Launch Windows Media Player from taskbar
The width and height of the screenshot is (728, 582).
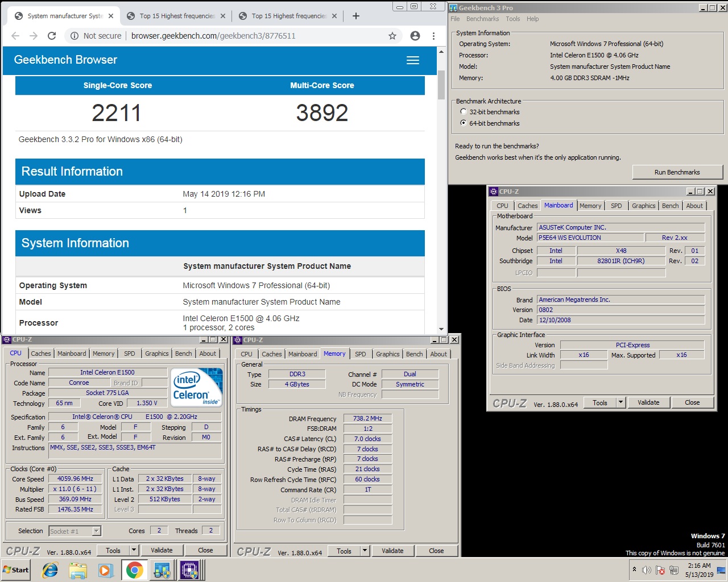(105, 570)
